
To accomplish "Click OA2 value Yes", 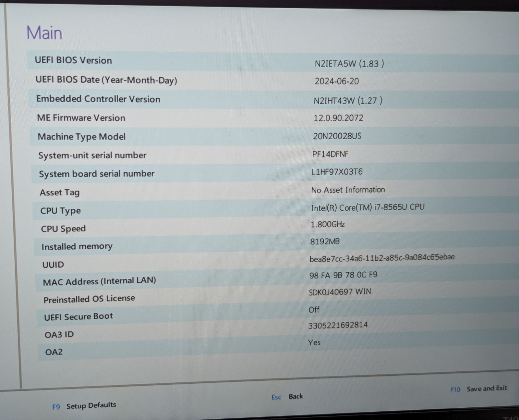I will pos(314,343).
